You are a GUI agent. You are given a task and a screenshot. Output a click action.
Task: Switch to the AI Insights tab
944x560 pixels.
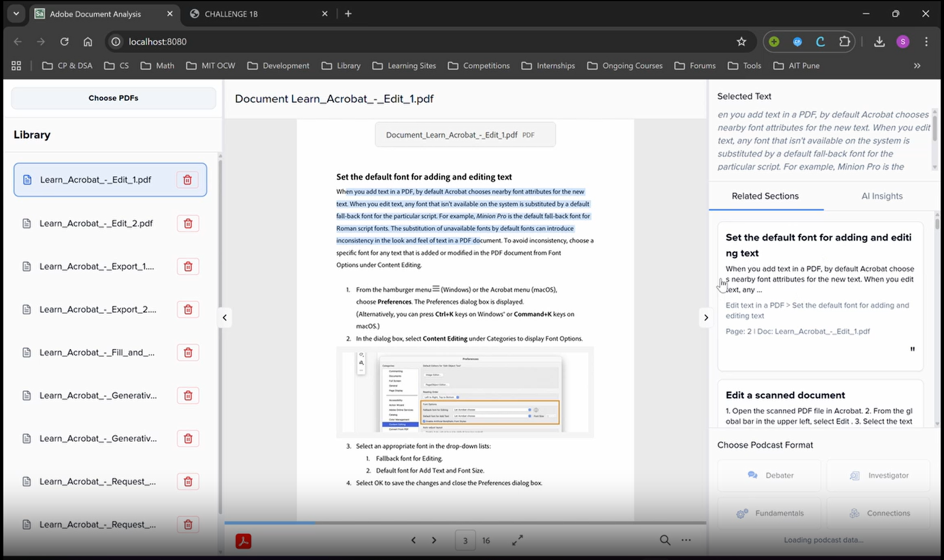point(882,196)
